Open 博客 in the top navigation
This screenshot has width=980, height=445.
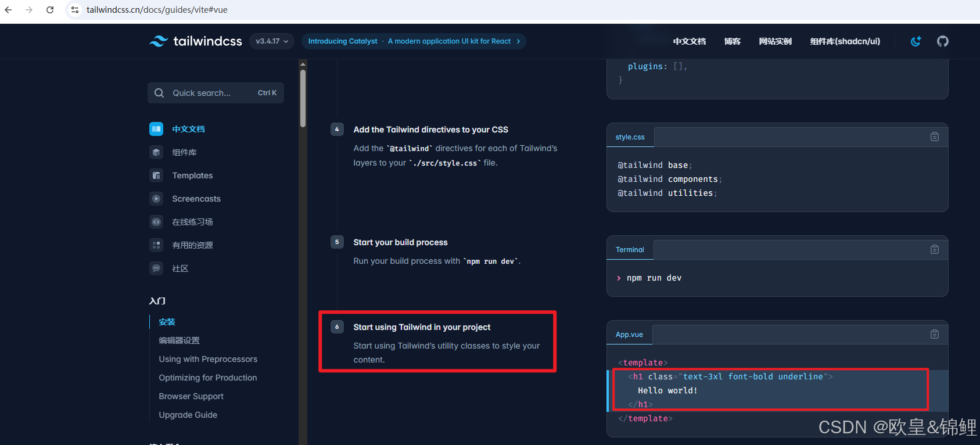tap(733, 41)
